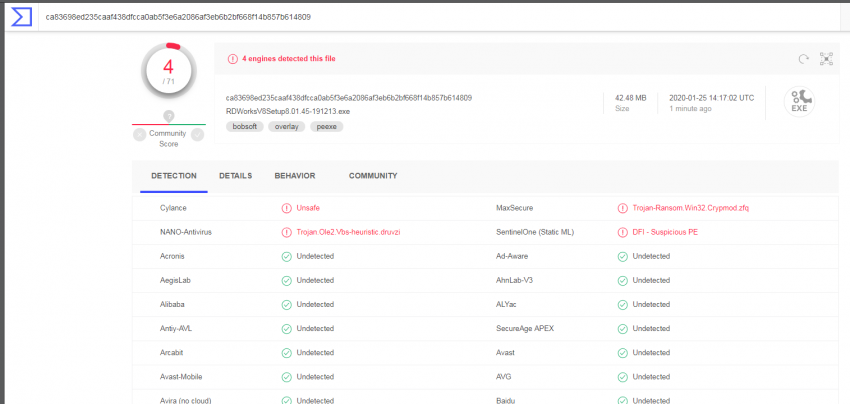The image size is (850, 404).
Task: Click the EXE file type icon
Action: click(799, 101)
